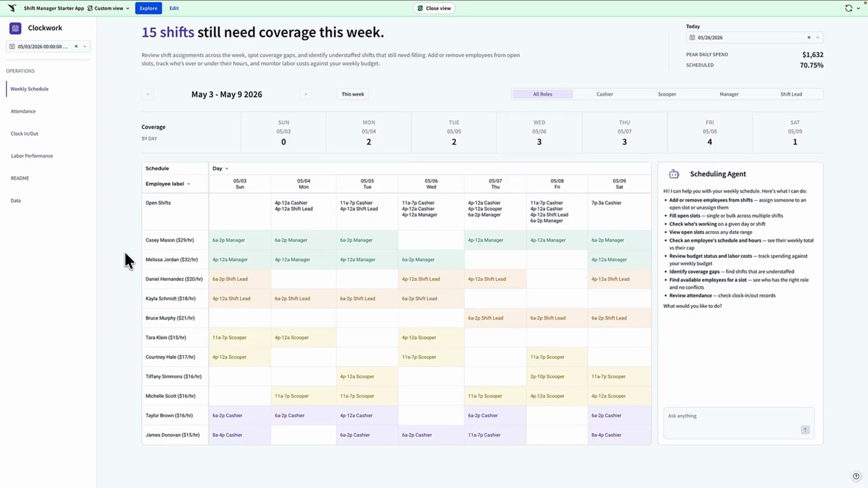
Task: Click the Custom view icon
Action: click(90, 8)
